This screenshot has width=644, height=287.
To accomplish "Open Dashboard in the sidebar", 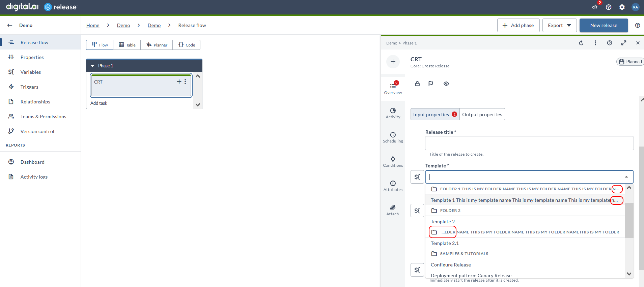I will click(x=40, y=162).
